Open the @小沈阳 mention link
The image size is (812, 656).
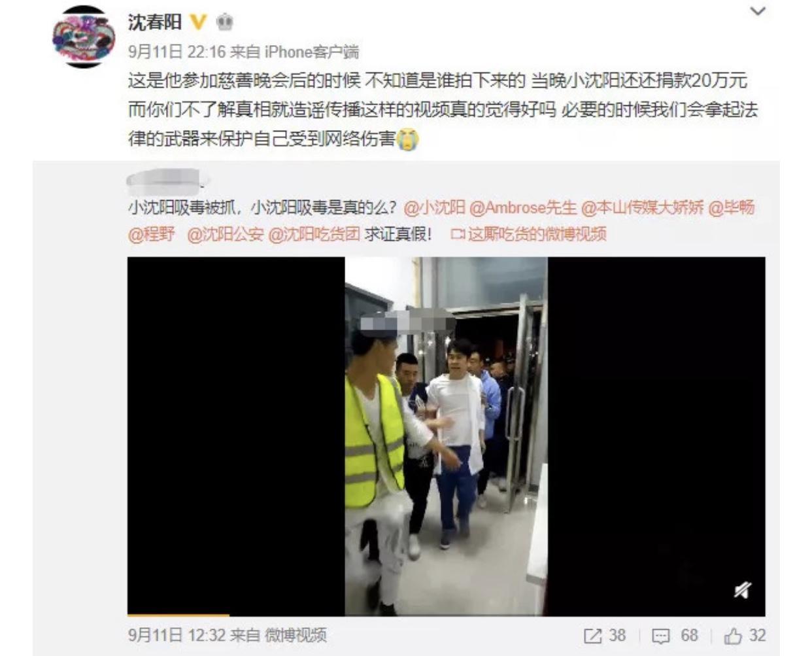click(x=435, y=208)
